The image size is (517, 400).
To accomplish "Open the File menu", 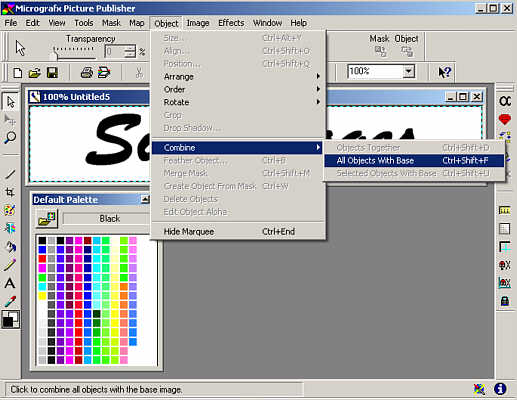I will (x=11, y=23).
